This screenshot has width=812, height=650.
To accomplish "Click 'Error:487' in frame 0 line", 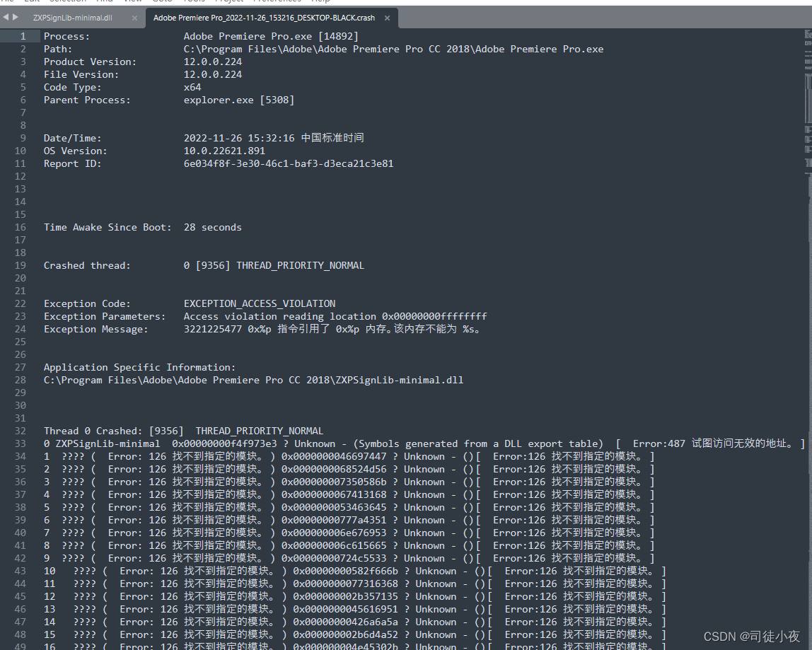I will tap(659, 444).
